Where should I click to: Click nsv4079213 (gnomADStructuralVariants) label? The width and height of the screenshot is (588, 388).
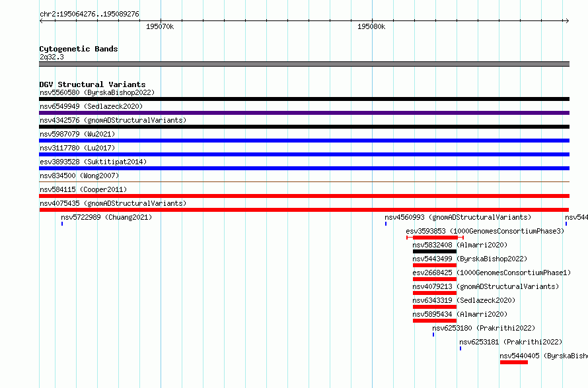tap(486, 286)
